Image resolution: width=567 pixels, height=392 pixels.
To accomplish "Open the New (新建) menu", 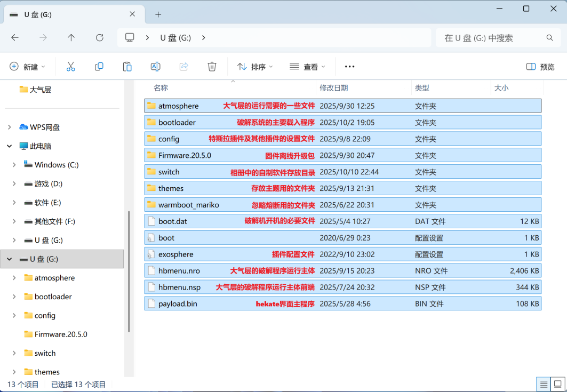I will (x=28, y=67).
